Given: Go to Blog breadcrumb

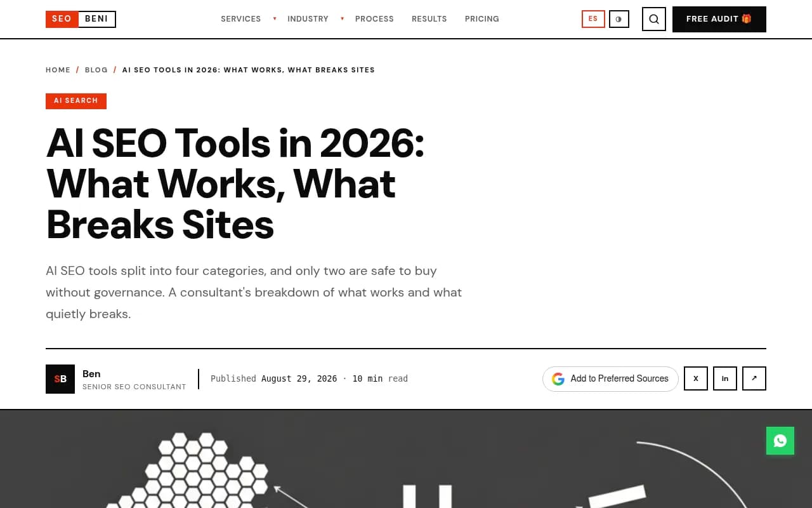Looking at the screenshot, I should [96, 70].
